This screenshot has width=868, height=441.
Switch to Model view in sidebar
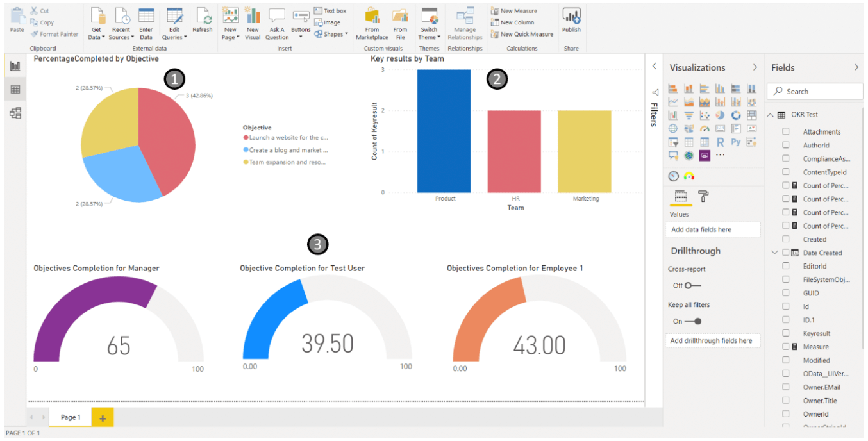click(x=15, y=113)
